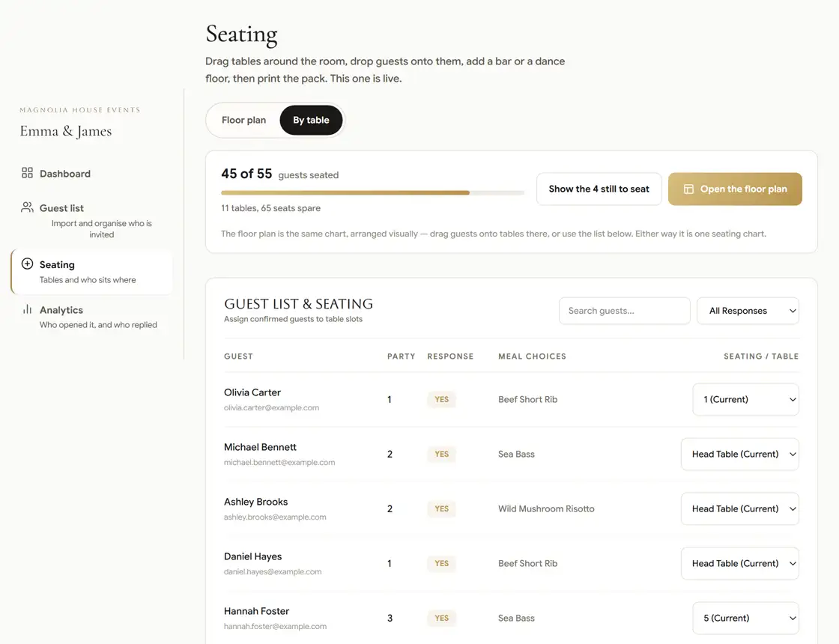Click the Search guests field
839x644 pixels.
pyautogui.click(x=625, y=311)
